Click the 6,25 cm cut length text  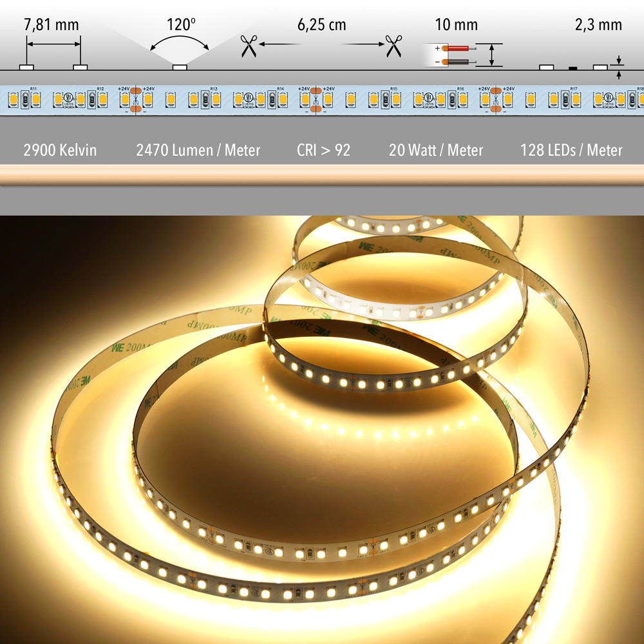tap(321, 25)
